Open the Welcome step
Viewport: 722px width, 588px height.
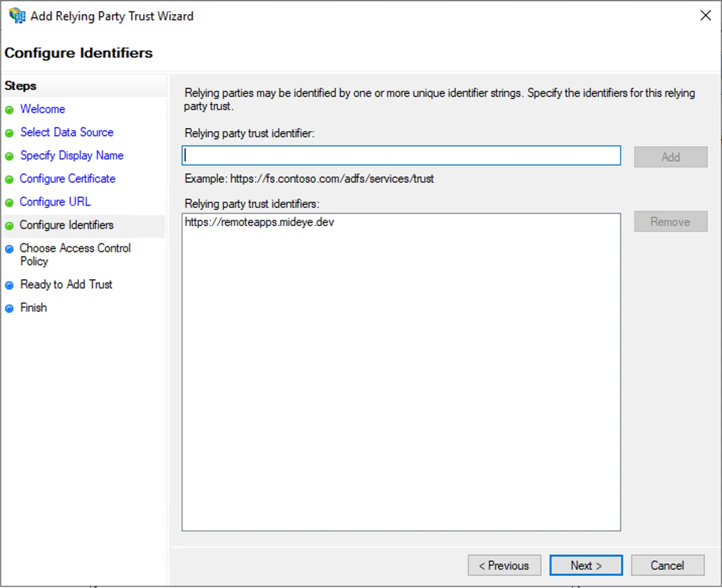coord(42,109)
